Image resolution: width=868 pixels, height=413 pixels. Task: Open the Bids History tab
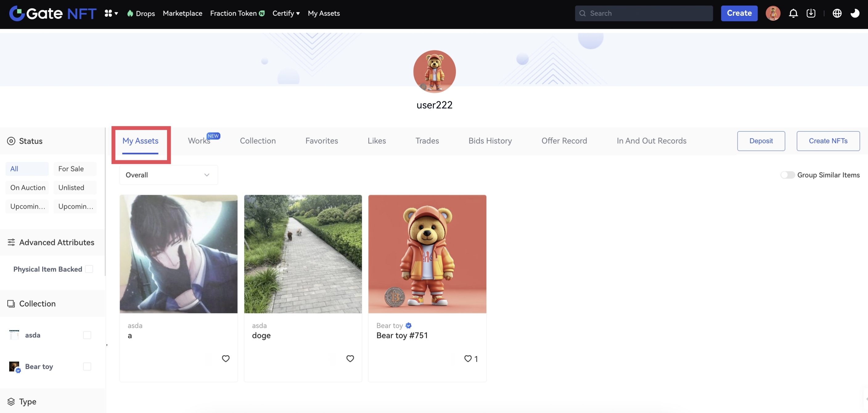pyautogui.click(x=490, y=141)
